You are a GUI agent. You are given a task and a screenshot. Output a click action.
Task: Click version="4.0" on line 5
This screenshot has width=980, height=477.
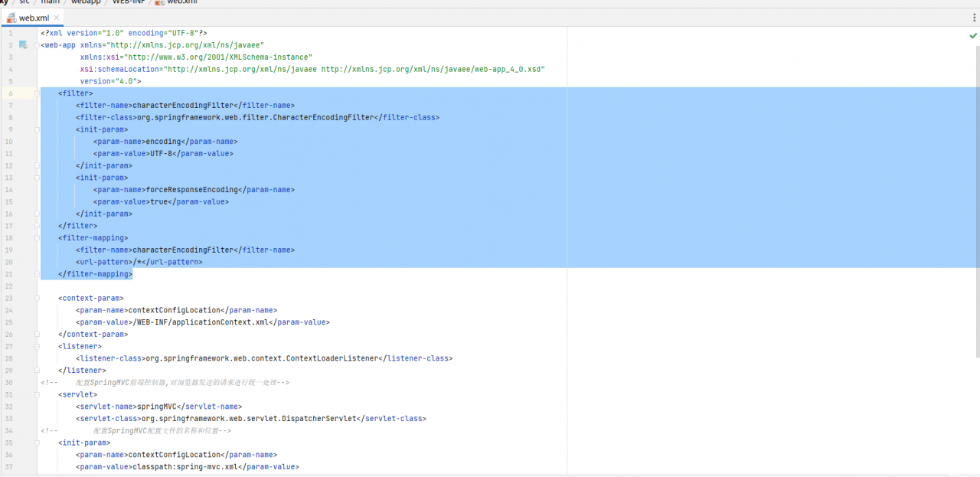coord(108,81)
